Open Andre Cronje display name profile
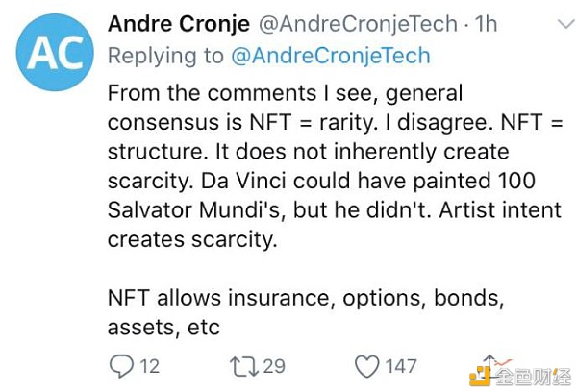This screenshot has width=577, height=392. click(179, 24)
